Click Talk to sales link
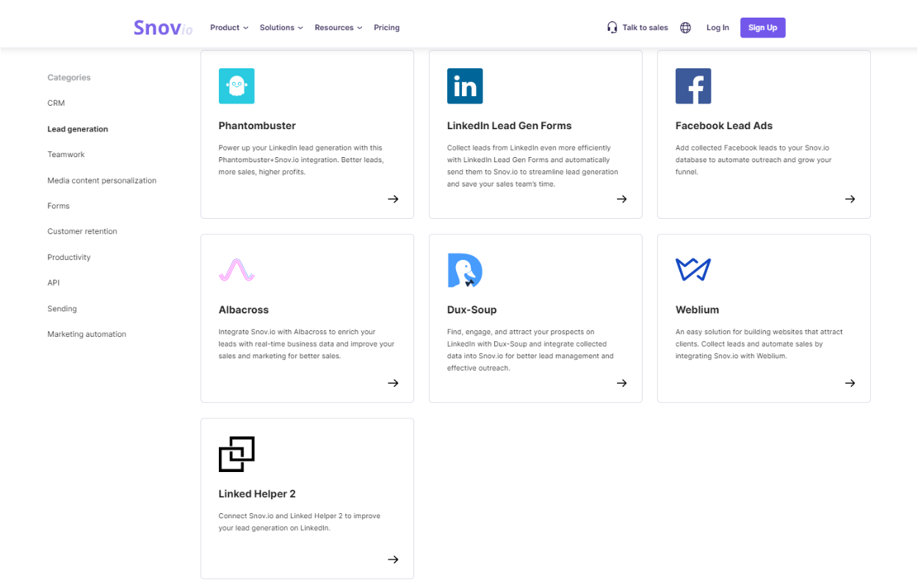This screenshot has height=588, width=918. [x=646, y=28]
